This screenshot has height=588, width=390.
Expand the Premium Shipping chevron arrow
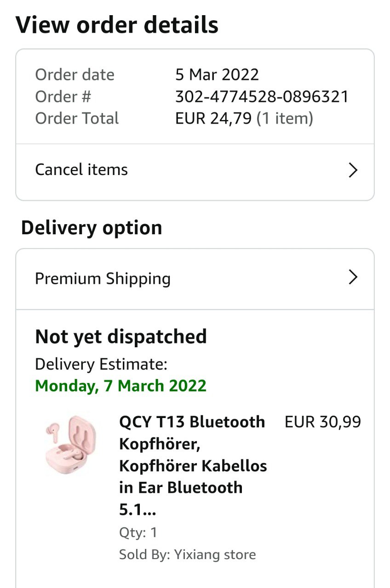click(x=352, y=277)
